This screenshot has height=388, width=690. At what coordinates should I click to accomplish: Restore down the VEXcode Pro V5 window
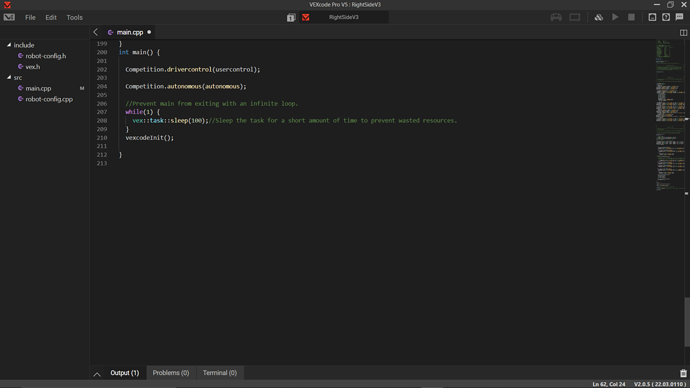tap(670, 4)
